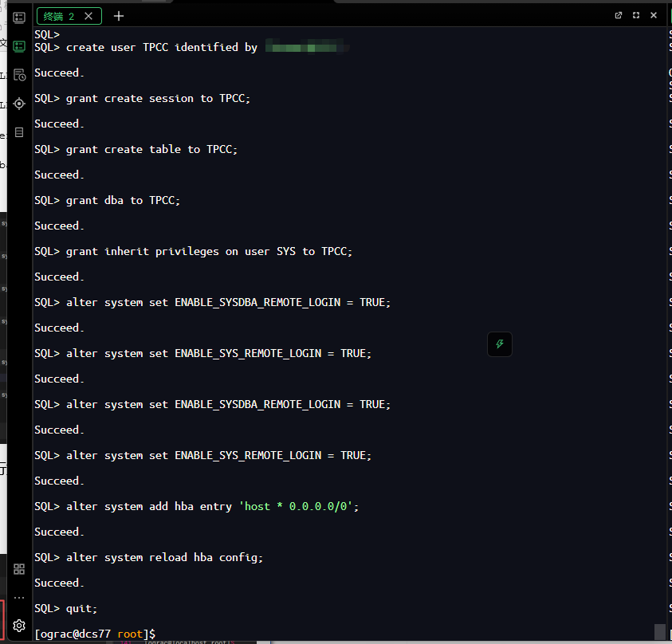Image resolution: width=672 pixels, height=644 pixels.
Task: Click the green lightning quick-command button
Action: [x=500, y=344]
